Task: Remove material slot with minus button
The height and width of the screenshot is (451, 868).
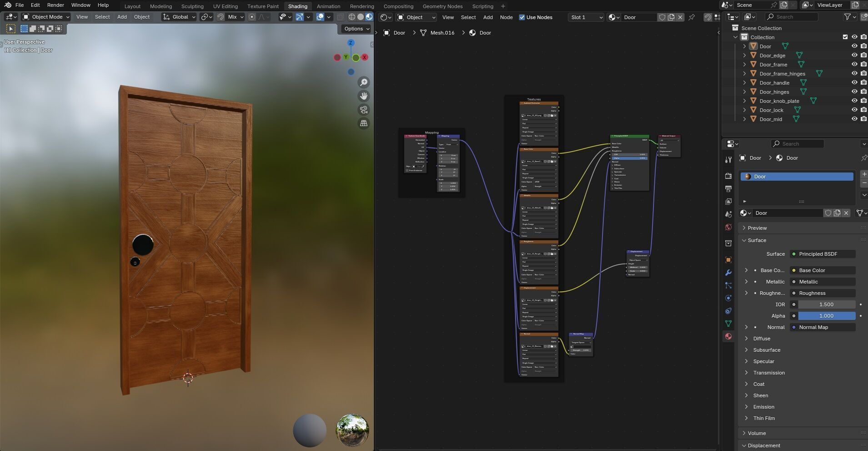Action: point(864,182)
